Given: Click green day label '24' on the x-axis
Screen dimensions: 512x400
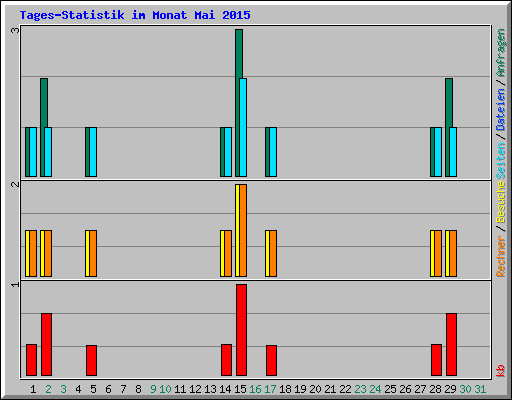Looking at the screenshot, I should click(x=375, y=389).
